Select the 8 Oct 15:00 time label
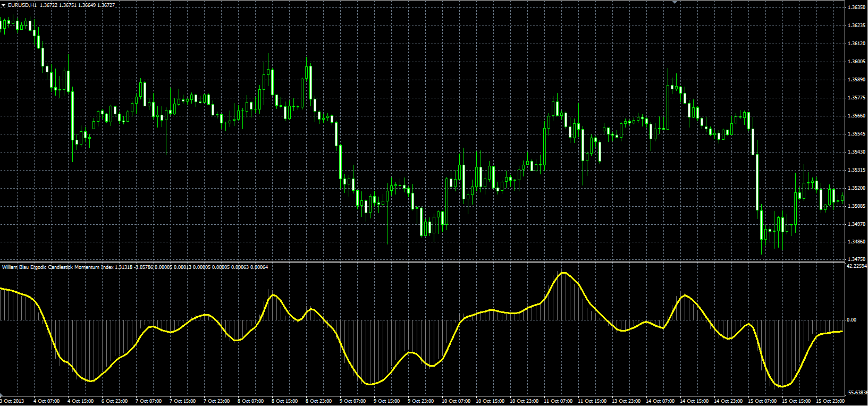The image size is (868, 406). (x=285, y=401)
